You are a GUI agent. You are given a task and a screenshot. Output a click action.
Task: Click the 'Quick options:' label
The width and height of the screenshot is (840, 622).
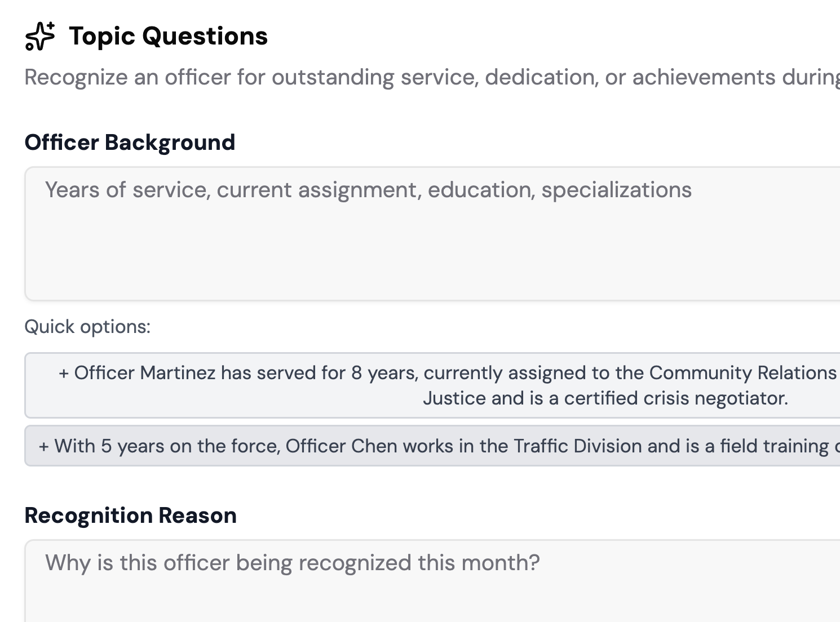pos(87,326)
